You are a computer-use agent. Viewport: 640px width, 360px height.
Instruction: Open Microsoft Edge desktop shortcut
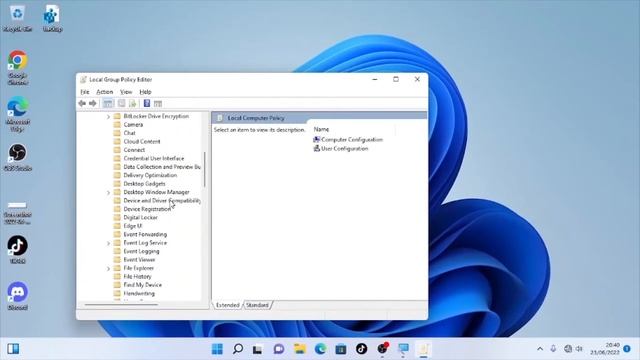(x=18, y=114)
